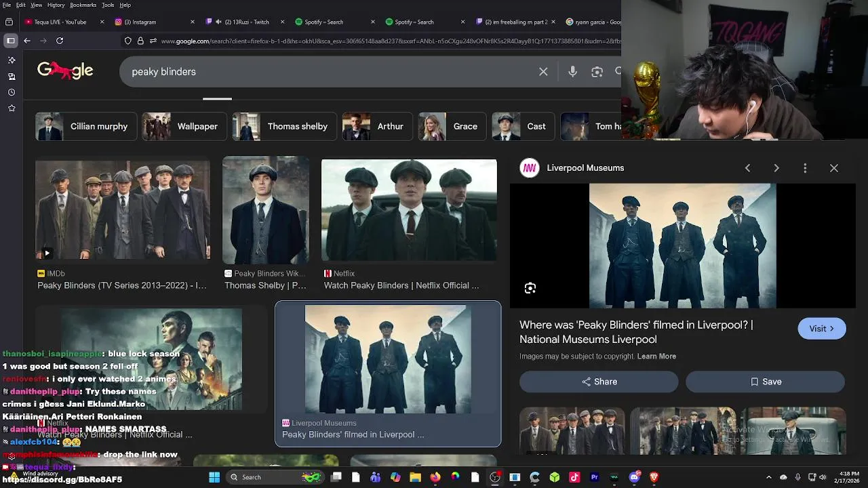
Task: Open Windows Start menu
Action: click(x=214, y=477)
